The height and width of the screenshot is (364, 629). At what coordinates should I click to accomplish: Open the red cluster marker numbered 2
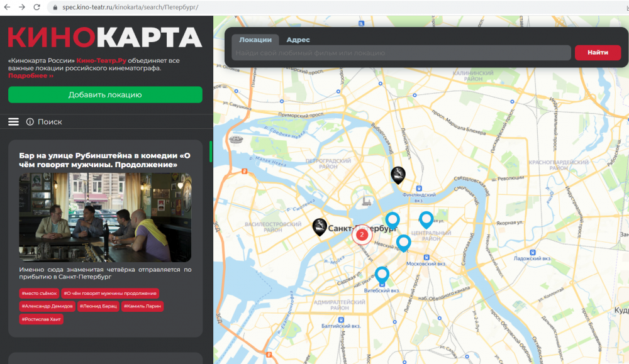[x=362, y=234]
